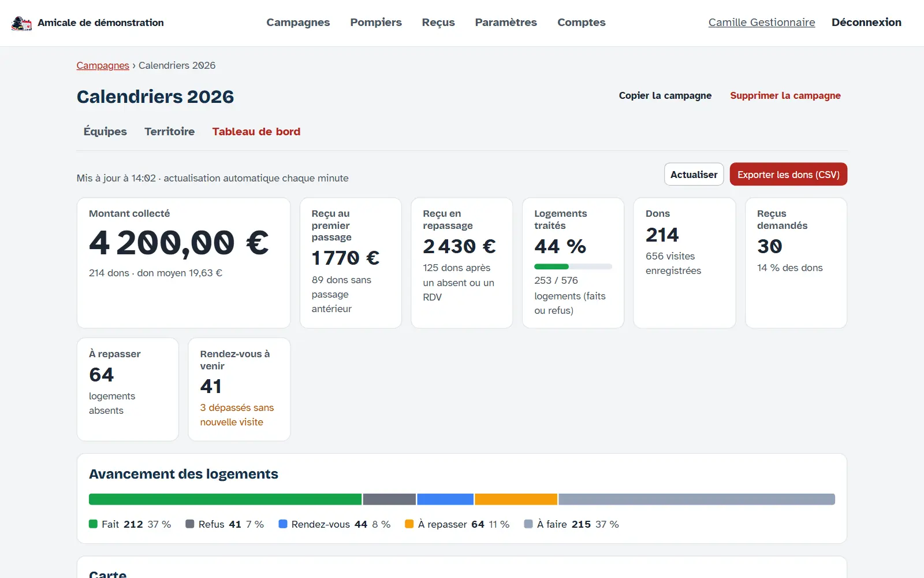Viewport: 924px width, 578px height.
Task: Click the blue Rendez-vous bar segment
Action: click(x=445, y=499)
